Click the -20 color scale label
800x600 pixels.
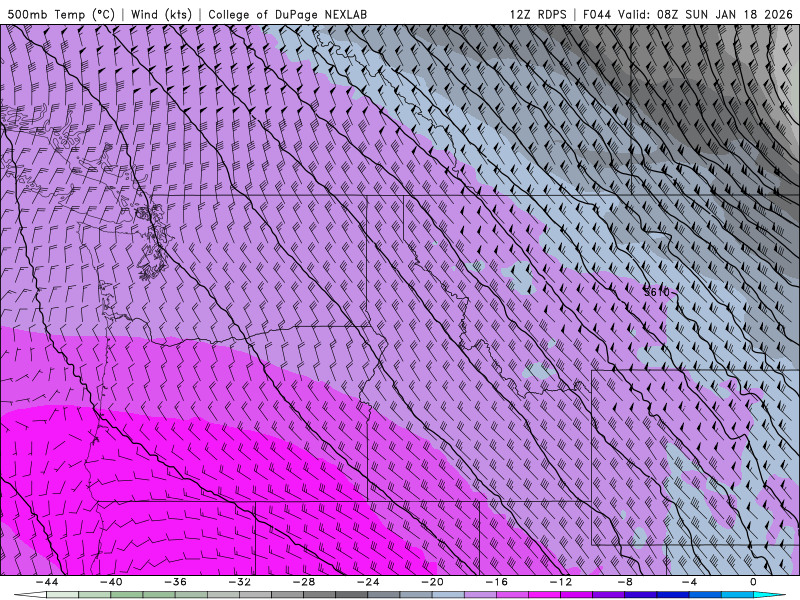pos(432,582)
